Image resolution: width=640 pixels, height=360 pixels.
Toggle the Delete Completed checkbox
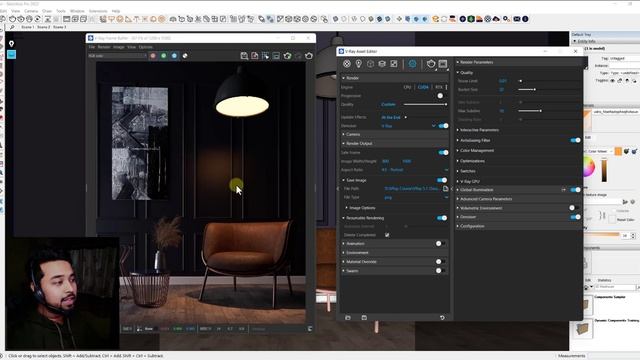pyautogui.click(x=387, y=235)
